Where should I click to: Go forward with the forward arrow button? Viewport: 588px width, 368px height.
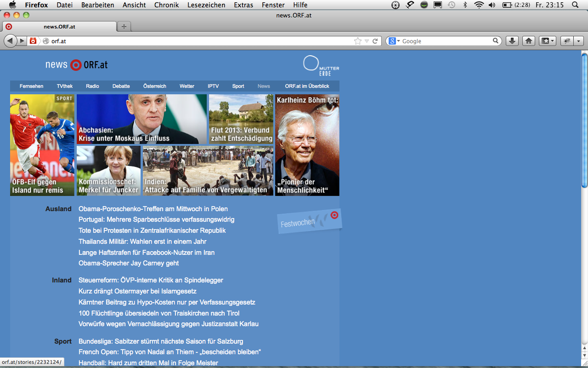pyautogui.click(x=22, y=41)
